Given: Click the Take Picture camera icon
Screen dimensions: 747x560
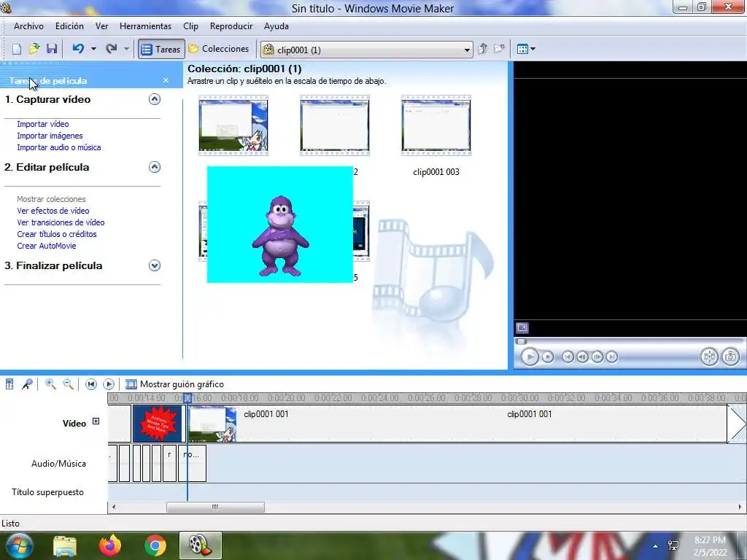Looking at the screenshot, I should point(731,357).
